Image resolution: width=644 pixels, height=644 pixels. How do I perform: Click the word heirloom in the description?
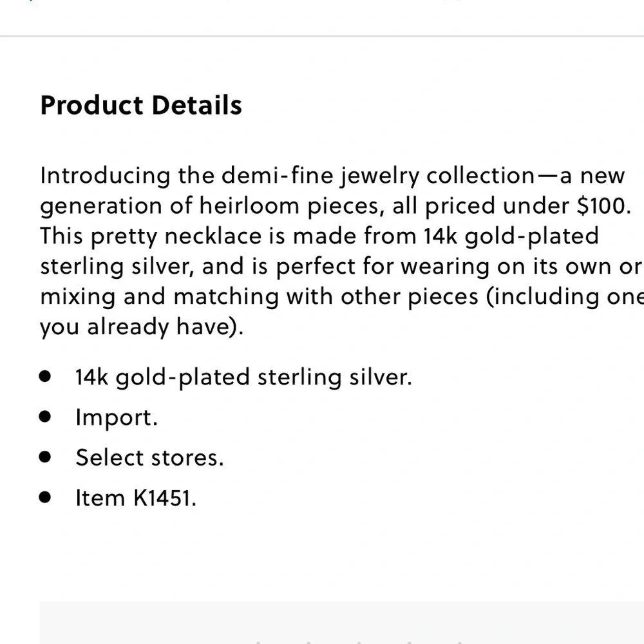click(249, 205)
